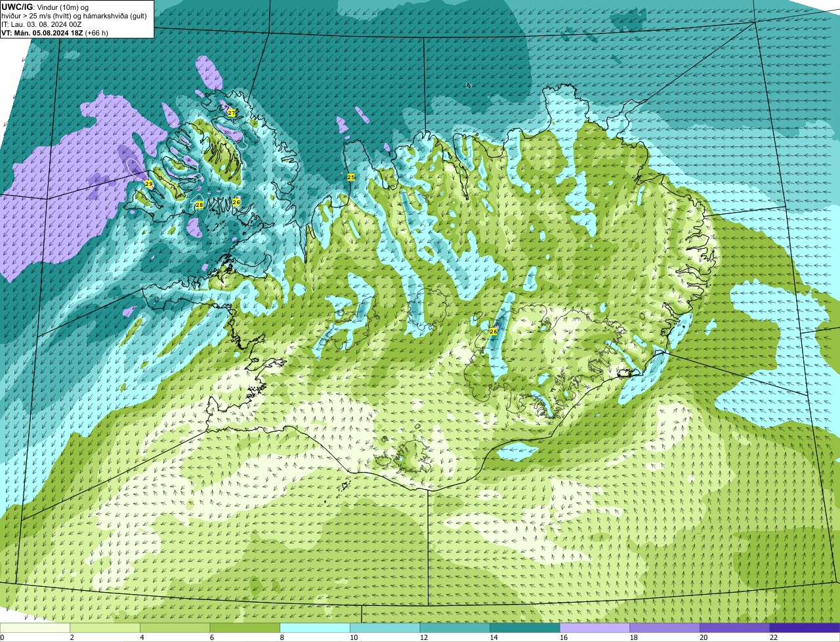Click the lone yellow 26 label in southeast Iceland

point(493,332)
